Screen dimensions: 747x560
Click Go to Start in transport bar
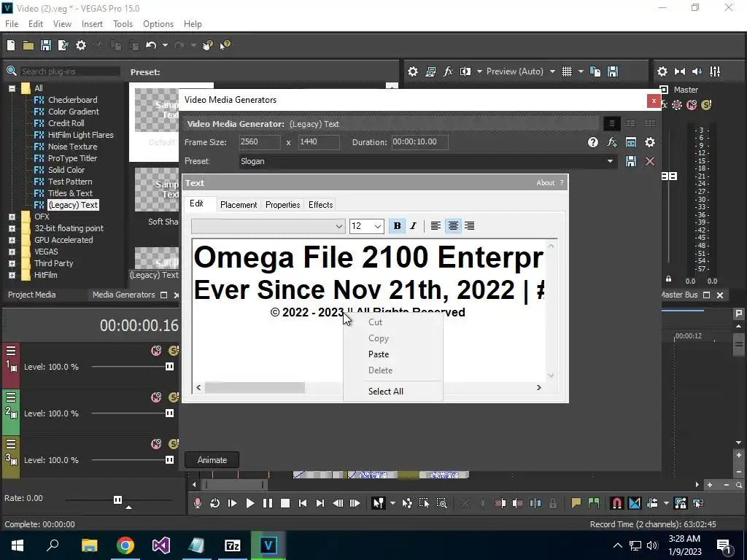[x=303, y=503]
